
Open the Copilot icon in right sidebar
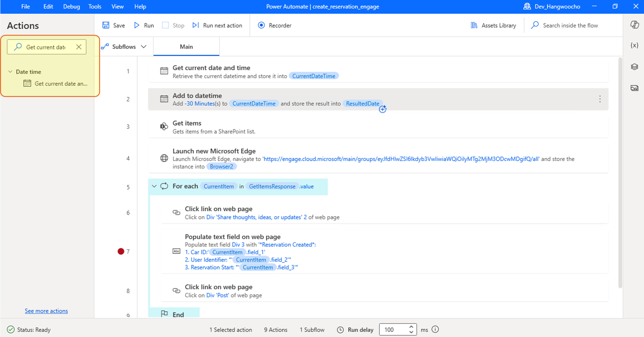pos(634,25)
